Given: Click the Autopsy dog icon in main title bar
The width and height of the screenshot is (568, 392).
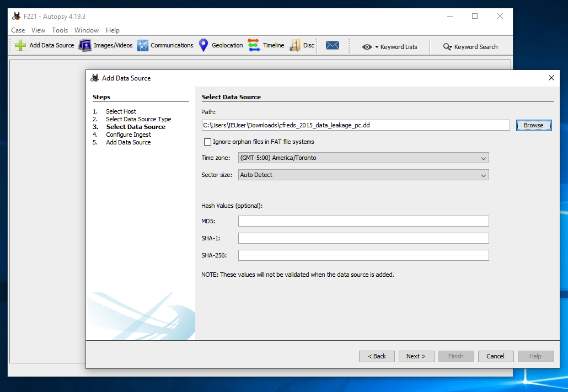Looking at the screenshot, I should [17, 17].
